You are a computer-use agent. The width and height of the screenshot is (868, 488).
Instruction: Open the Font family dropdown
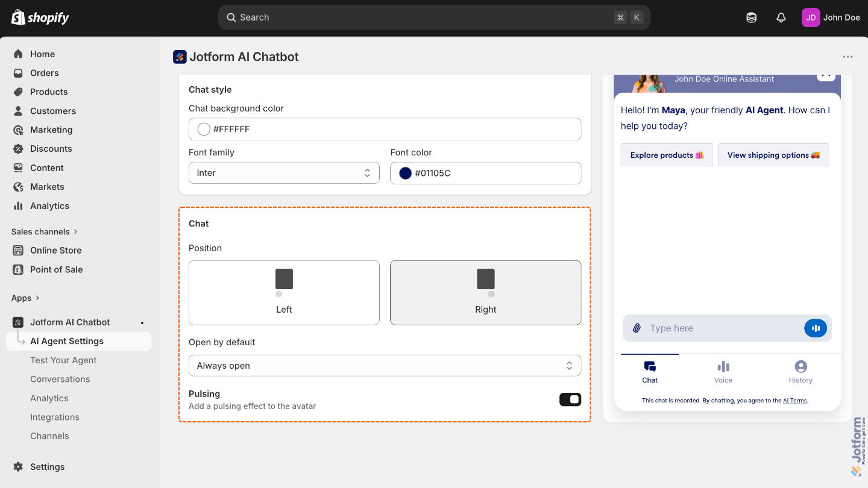[283, 173]
